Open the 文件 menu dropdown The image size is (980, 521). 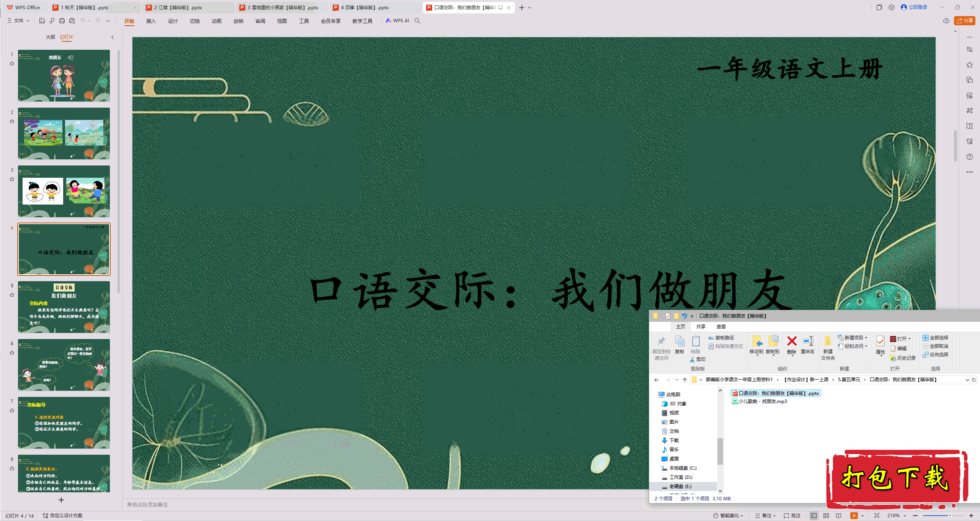[x=18, y=21]
